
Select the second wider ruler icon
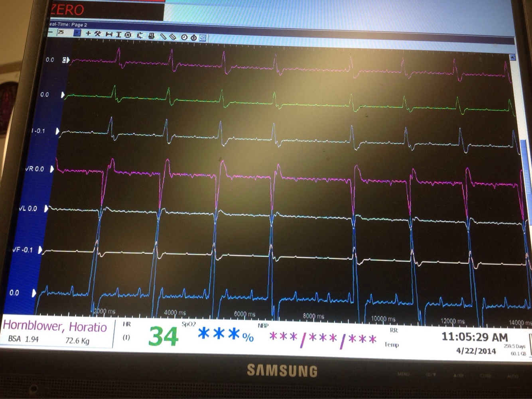pos(173,37)
